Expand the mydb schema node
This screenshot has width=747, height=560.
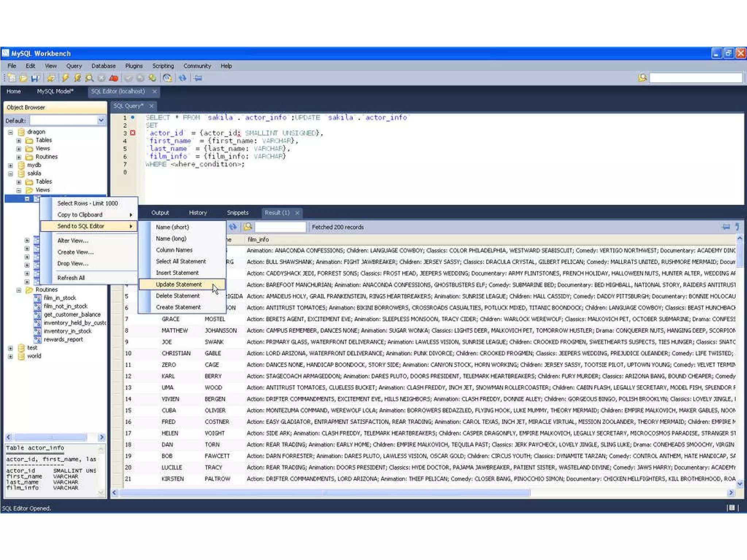point(11,165)
